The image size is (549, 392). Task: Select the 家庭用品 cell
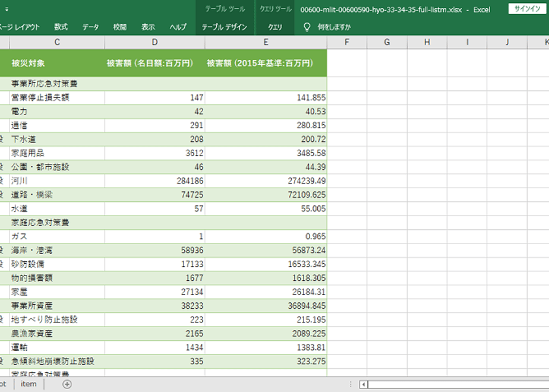pyautogui.click(x=57, y=153)
